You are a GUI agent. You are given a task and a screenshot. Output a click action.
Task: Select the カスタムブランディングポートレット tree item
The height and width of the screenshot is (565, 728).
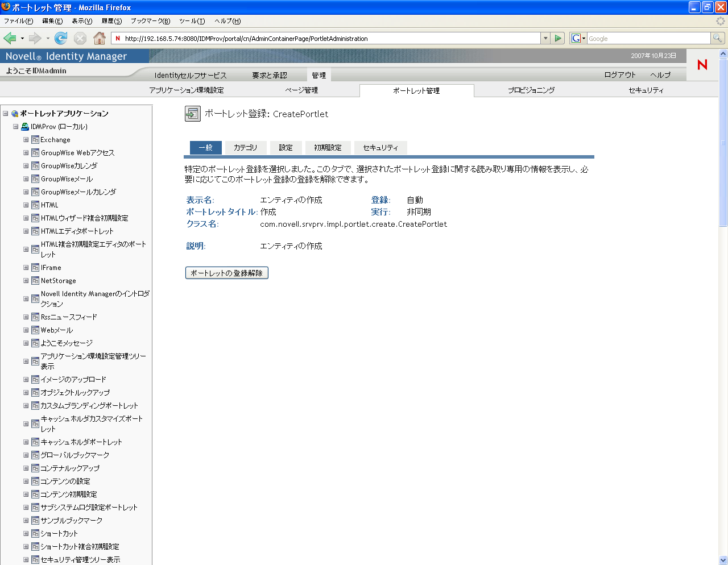point(89,406)
